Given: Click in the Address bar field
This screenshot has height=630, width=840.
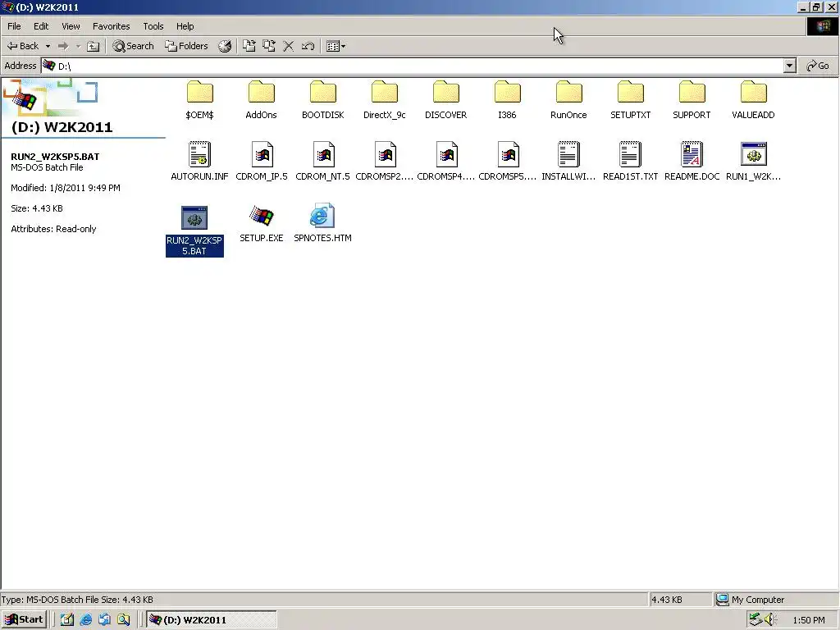Looking at the screenshot, I should (413, 66).
